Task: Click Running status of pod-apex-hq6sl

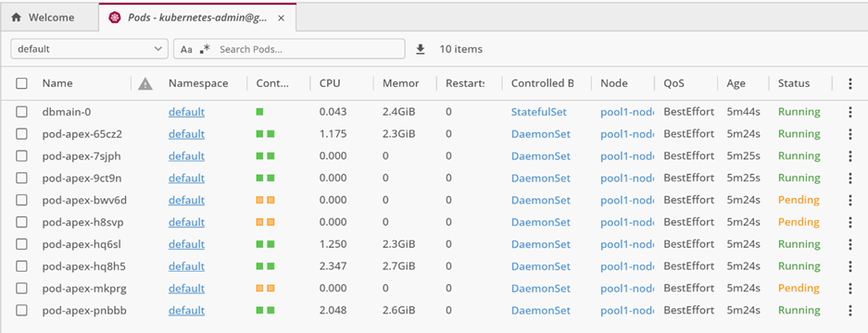Action: point(799,244)
